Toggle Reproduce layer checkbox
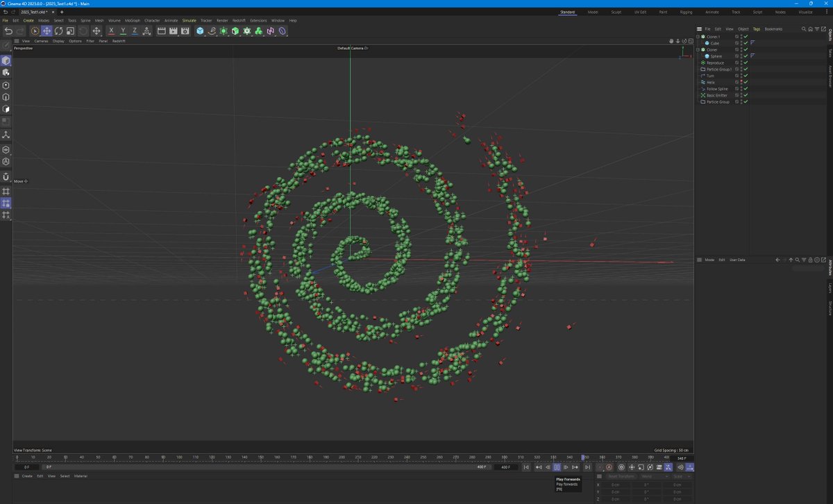This screenshot has width=833, height=504. pyautogui.click(x=737, y=62)
